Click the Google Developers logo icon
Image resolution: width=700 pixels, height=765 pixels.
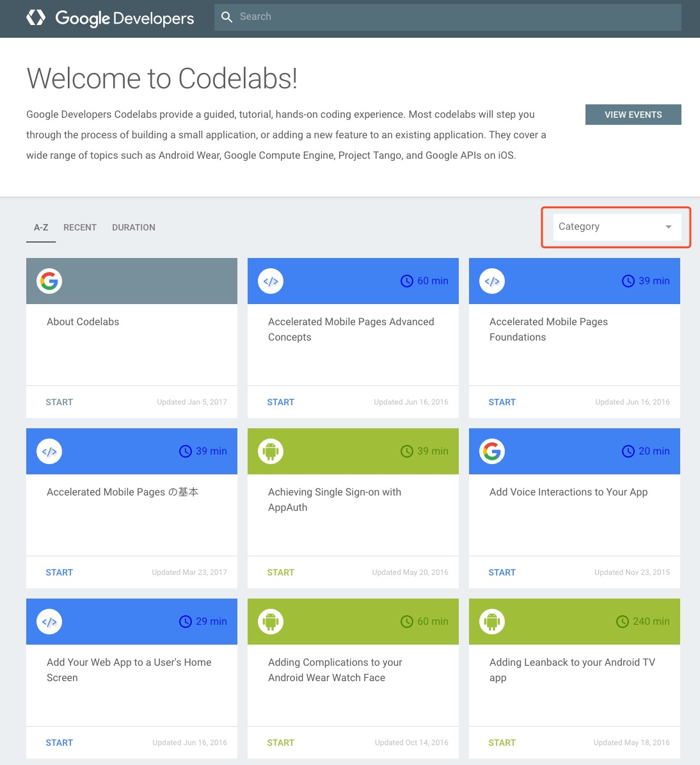click(36, 18)
